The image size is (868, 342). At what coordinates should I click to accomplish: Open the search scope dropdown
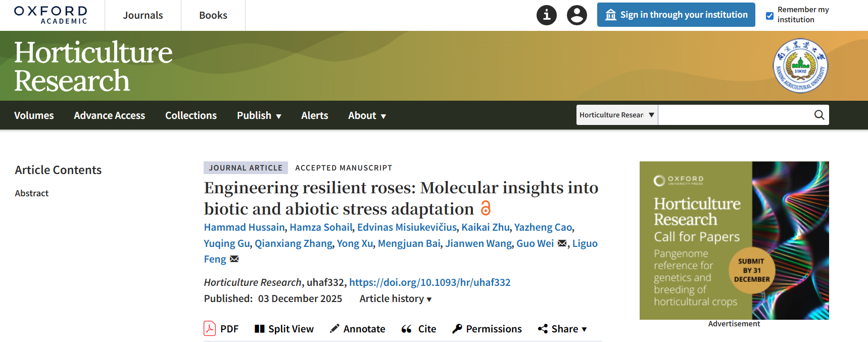coord(617,115)
